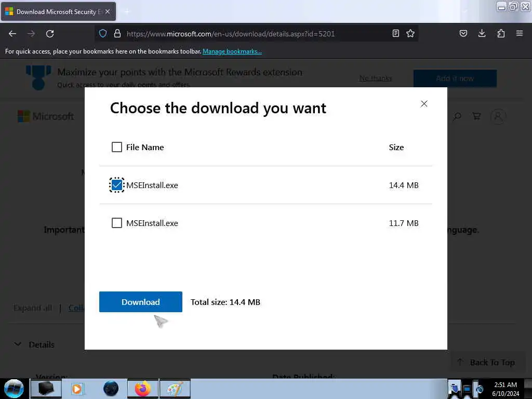The image size is (532, 399).
Task: Open the account sign-in avatar icon
Action: point(498,116)
